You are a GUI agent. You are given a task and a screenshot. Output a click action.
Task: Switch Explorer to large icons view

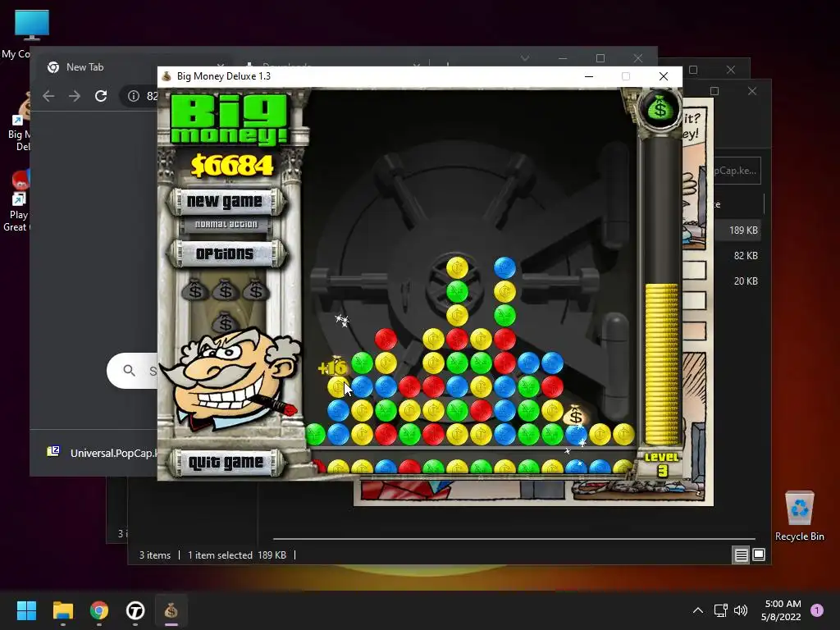pyautogui.click(x=759, y=555)
